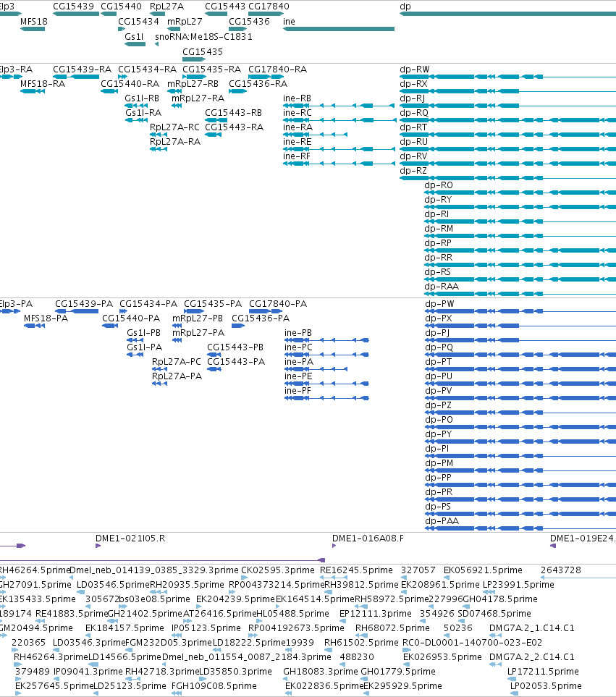
Task: Select the RpL27A gene label
Action: coord(166,7)
